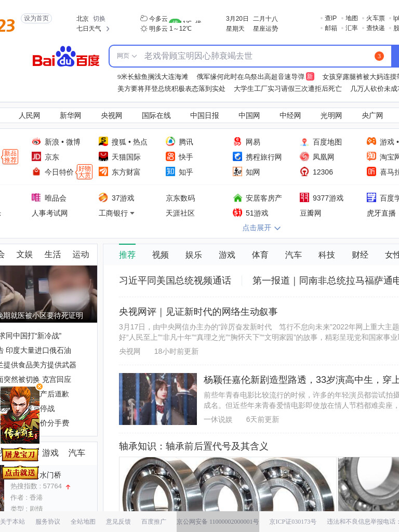Click the Taobao 淘 icon
This screenshot has height=532, width=399.
click(x=371, y=156)
